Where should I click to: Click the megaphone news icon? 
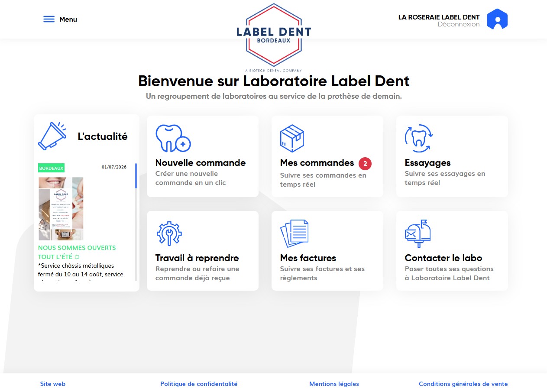pos(52,136)
